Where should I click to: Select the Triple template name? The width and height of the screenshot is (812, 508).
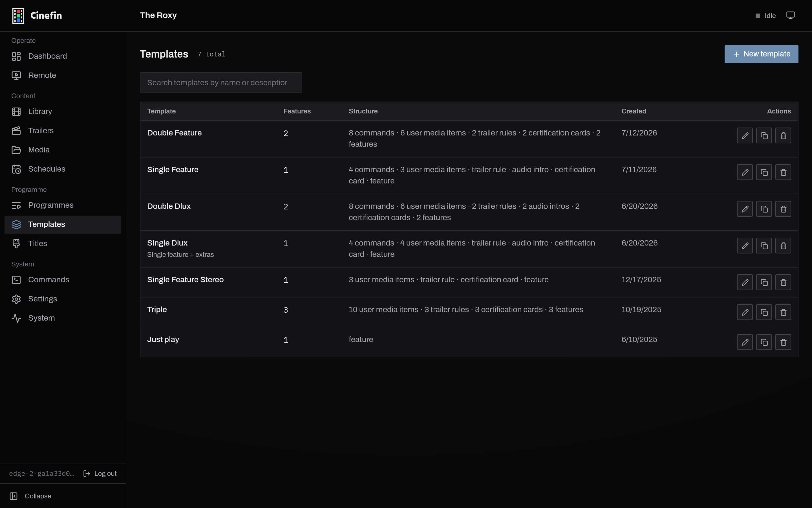[x=157, y=309]
